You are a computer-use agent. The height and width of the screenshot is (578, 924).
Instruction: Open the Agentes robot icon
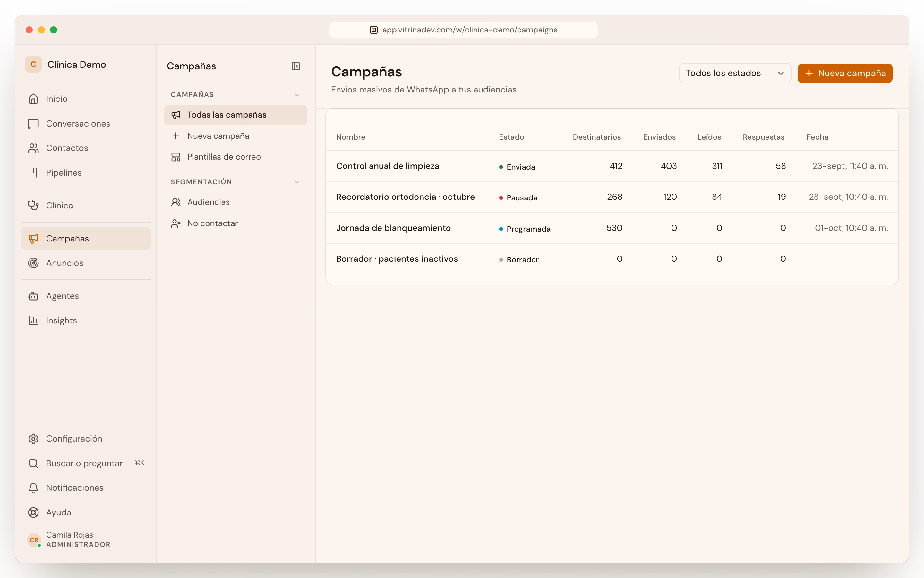(33, 296)
